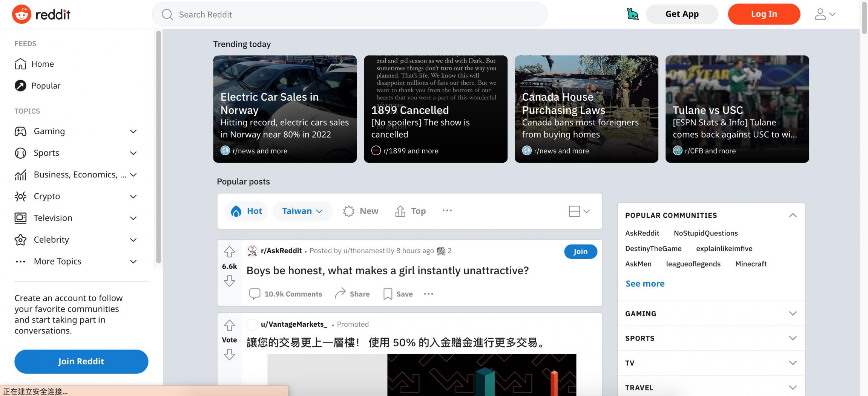This screenshot has height=396, width=868.
Task: Open the Popular feed arrow icon
Action: [20, 86]
